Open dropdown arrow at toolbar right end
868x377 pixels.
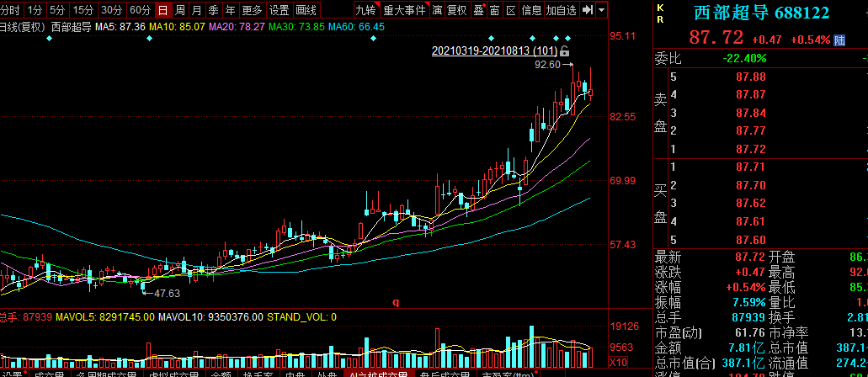tap(602, 10)
